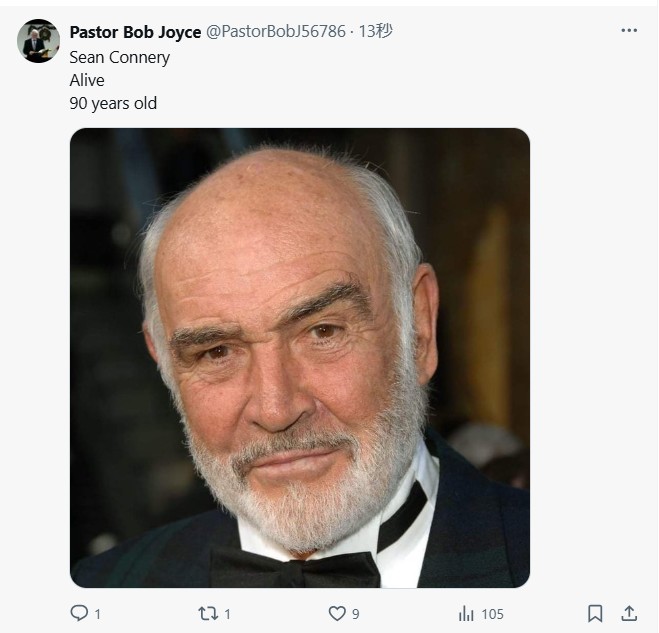Screen dimensions: 659x633
Task: Click the reply count of 1
Action: [x=97, y=614]
